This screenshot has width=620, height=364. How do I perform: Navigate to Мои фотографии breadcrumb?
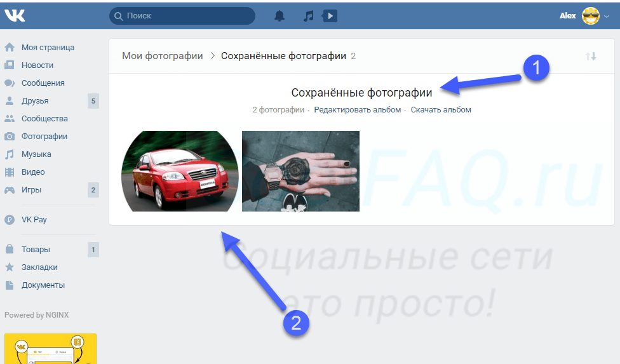coord(163,56)
